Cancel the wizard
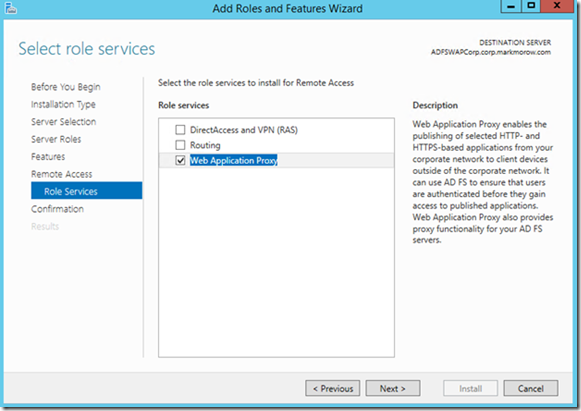Viewport: 581px width, 411px height. click(531, 388)
